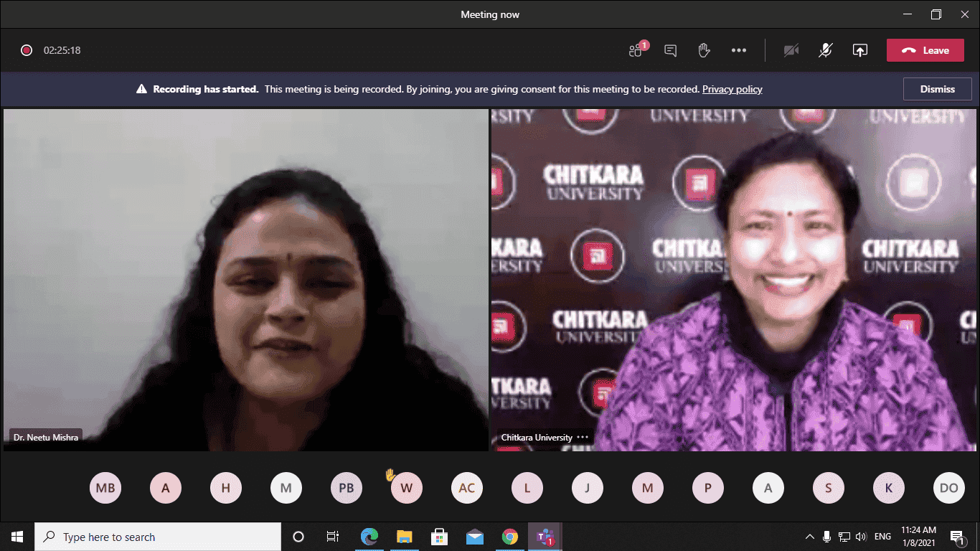Select Dr. Neetu Mishra video tile
This screenshot has width=980, height=551.
[x=246, y=280]
